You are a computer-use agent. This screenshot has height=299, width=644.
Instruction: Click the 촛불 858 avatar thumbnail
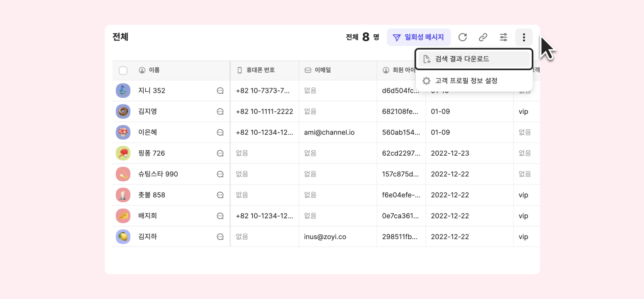(x=123, y=195)
